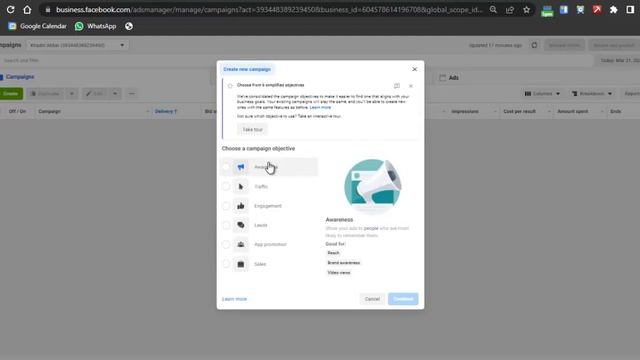Dismiss the simplified objectives notice

[411, 86]
